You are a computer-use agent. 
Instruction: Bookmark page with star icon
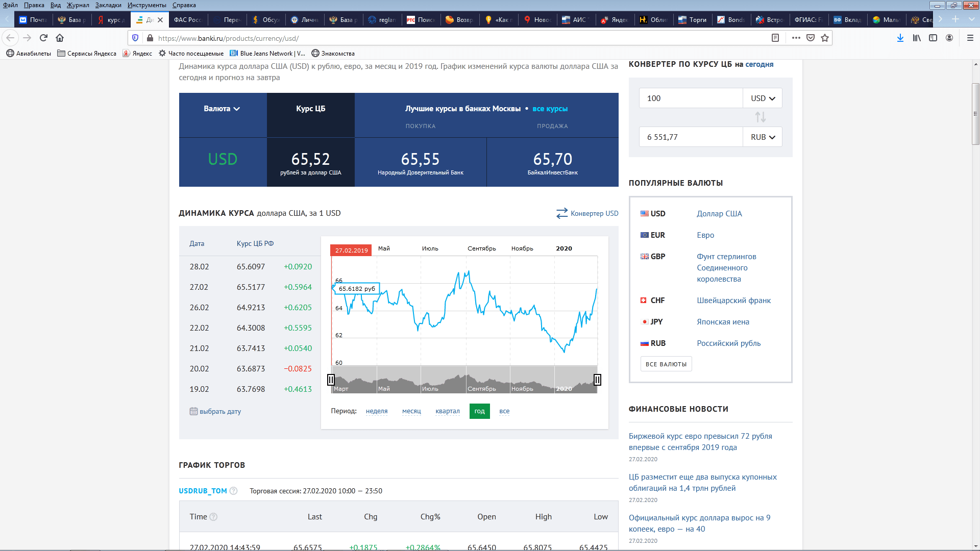825,38
